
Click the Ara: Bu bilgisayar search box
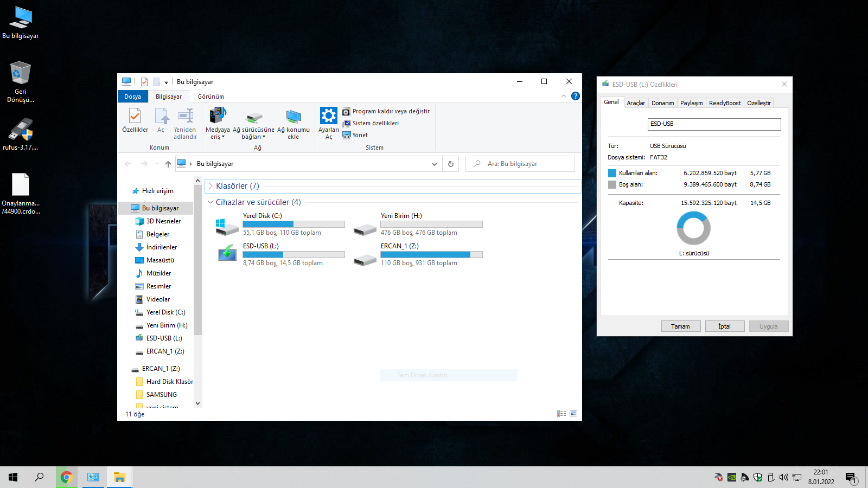point(520,164)
